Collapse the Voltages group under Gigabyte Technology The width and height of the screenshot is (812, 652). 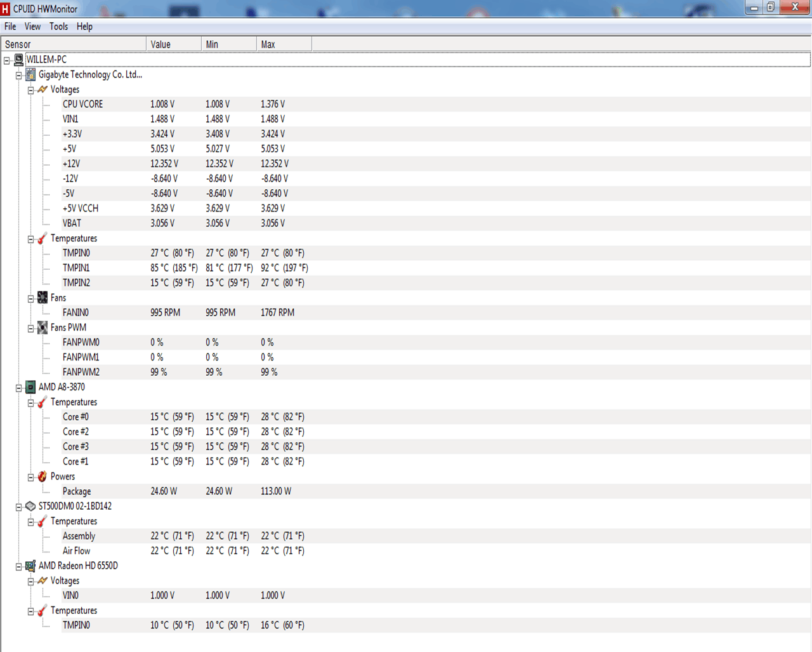click(x=30, y=90)
